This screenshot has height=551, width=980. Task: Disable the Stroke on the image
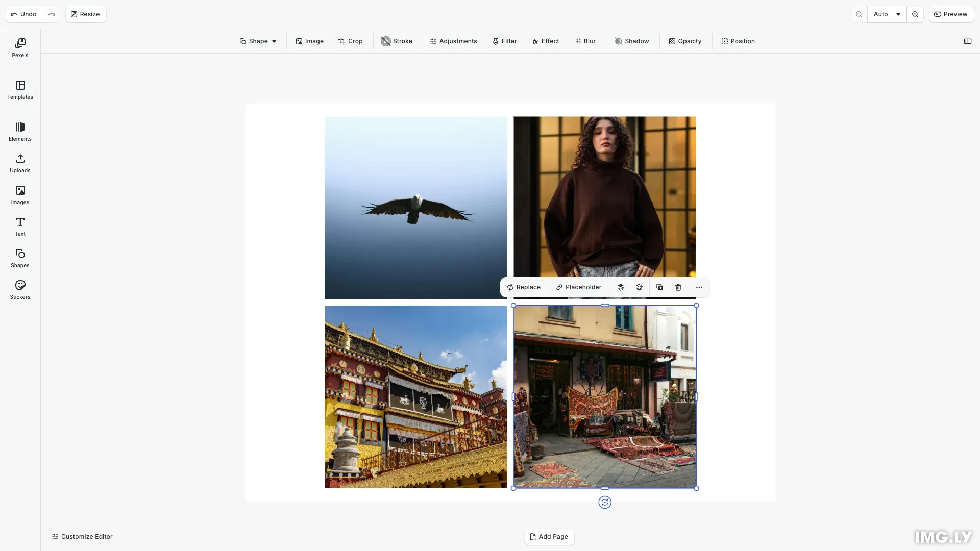click(397, 41)
